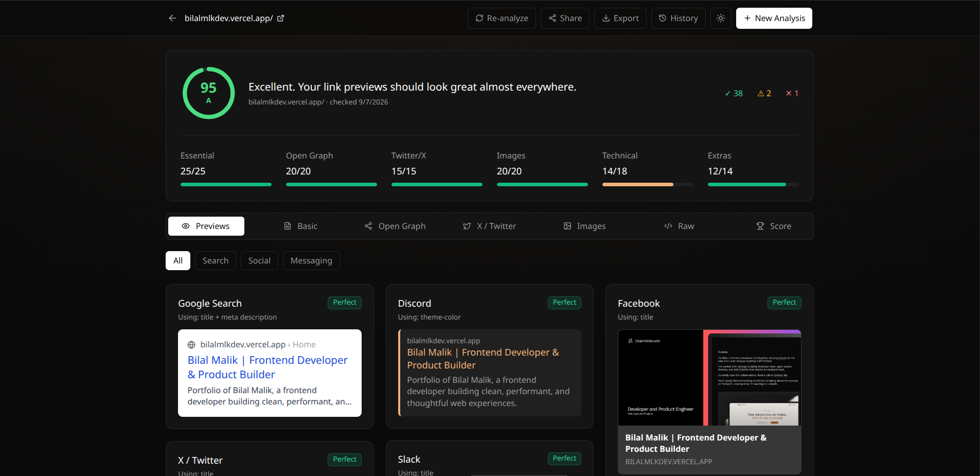Image resolution: width=980 pixels, height=476 pixels.
Task: Switch to the Raw tab
Action: pos(679,226)
